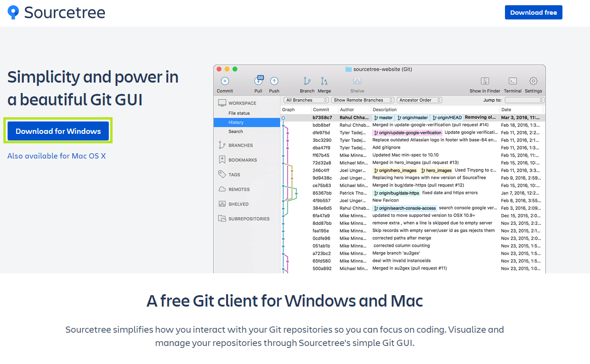
Task: Open the Ancestor Order dropdown
Action: coord(419,100)
